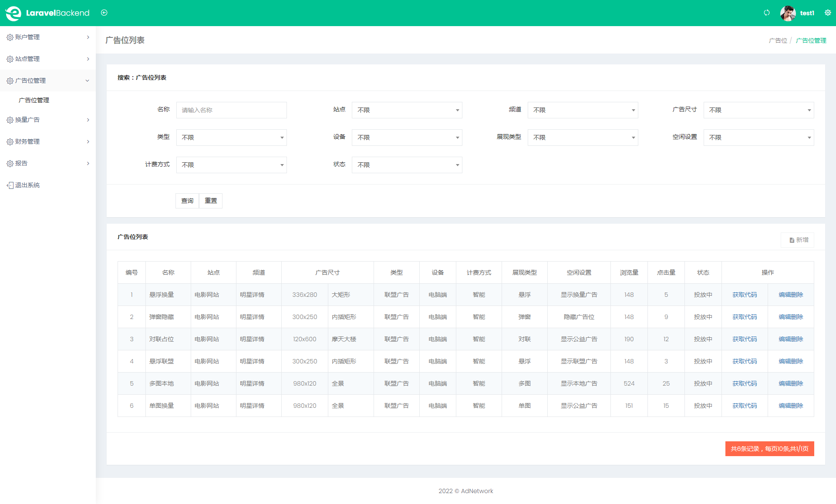Select 广告位管理 submenu item
This screenshot has width=836, height=504.
coord(34,100)
